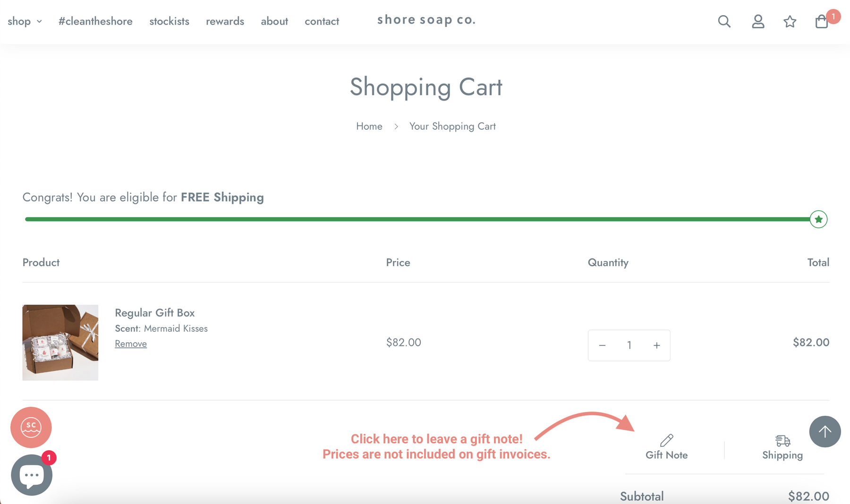Screen dimensions: 850x504
Task: Open the search magnifier icon
Action: click(x=724, y=21)
